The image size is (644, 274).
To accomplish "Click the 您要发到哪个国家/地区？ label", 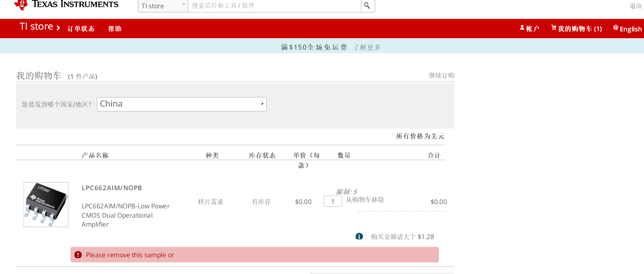I will [57, 104].
